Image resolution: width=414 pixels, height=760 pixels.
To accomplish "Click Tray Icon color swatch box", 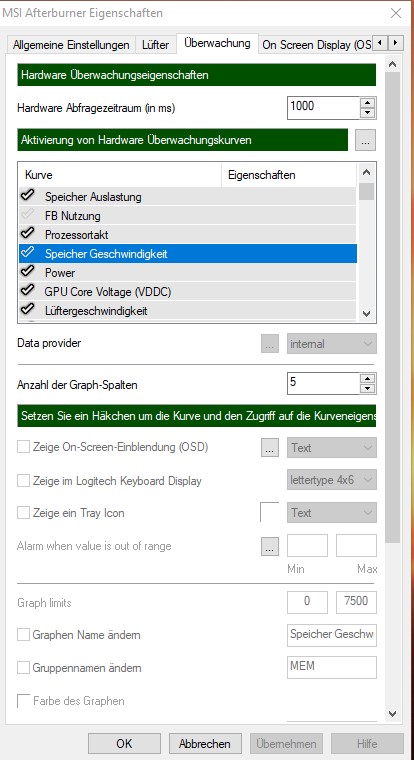I will (x=270, y=512).
